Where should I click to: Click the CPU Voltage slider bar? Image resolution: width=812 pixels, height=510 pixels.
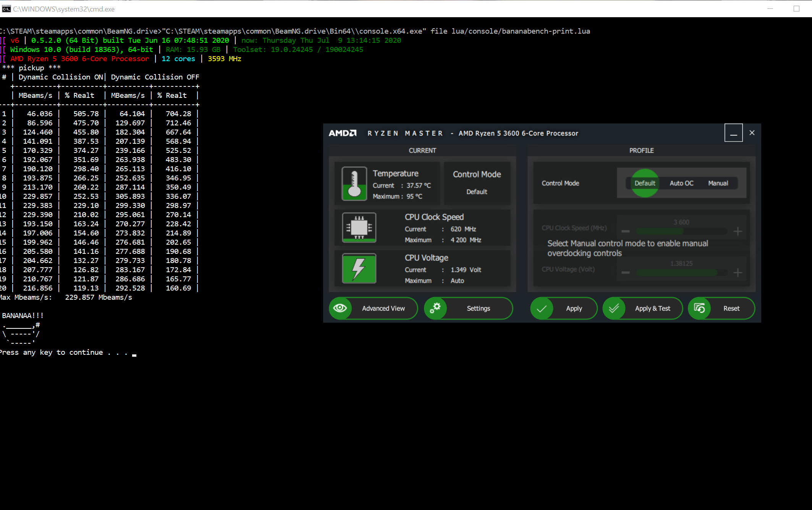tap(681, 273)
